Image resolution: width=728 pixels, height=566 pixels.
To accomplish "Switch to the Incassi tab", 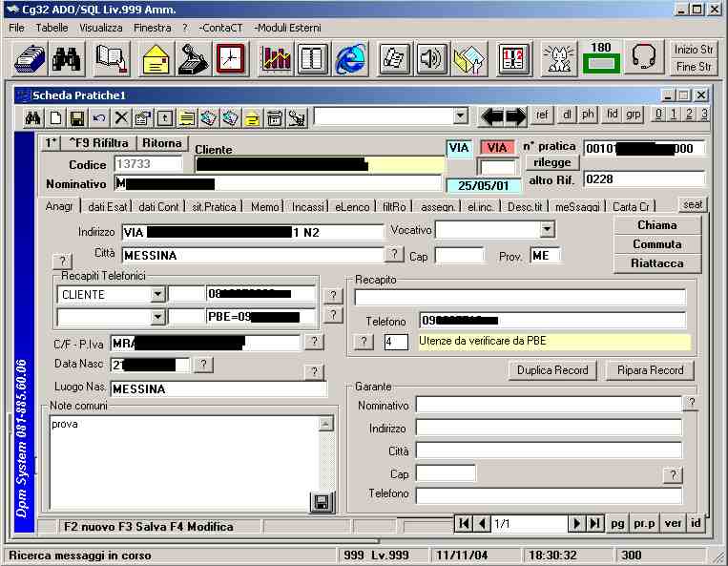I will point(307,206).
